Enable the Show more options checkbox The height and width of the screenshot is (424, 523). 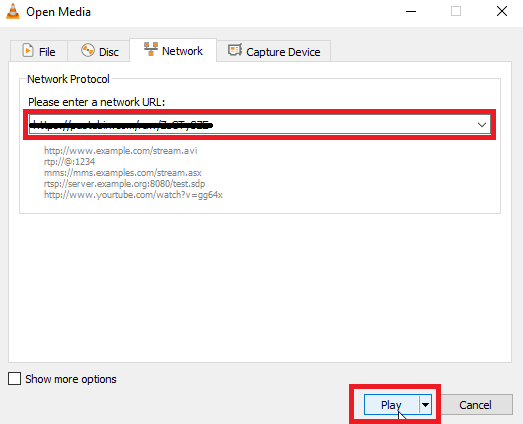[14, 379]
